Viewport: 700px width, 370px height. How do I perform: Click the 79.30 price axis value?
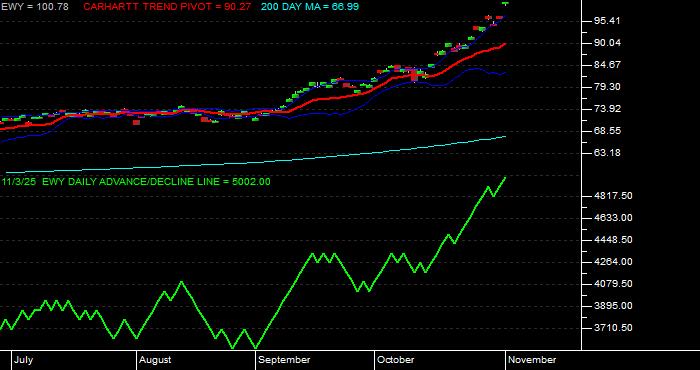[x=607, y=87]
